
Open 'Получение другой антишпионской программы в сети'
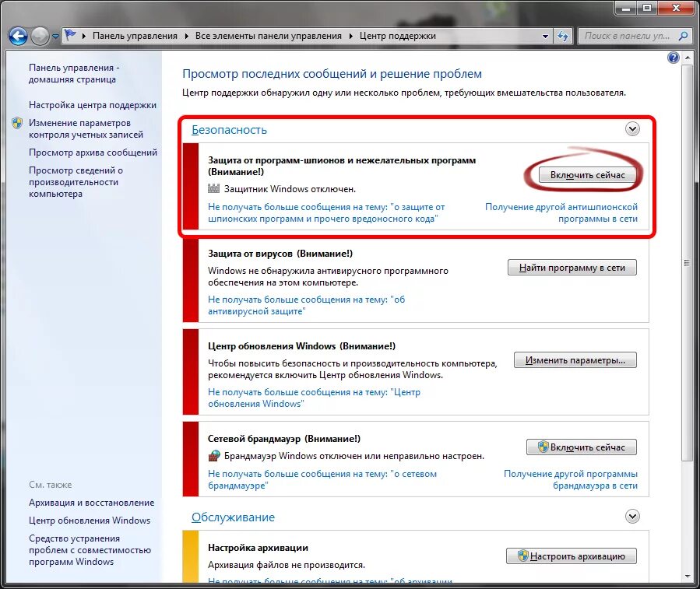[x=561, y=213]
